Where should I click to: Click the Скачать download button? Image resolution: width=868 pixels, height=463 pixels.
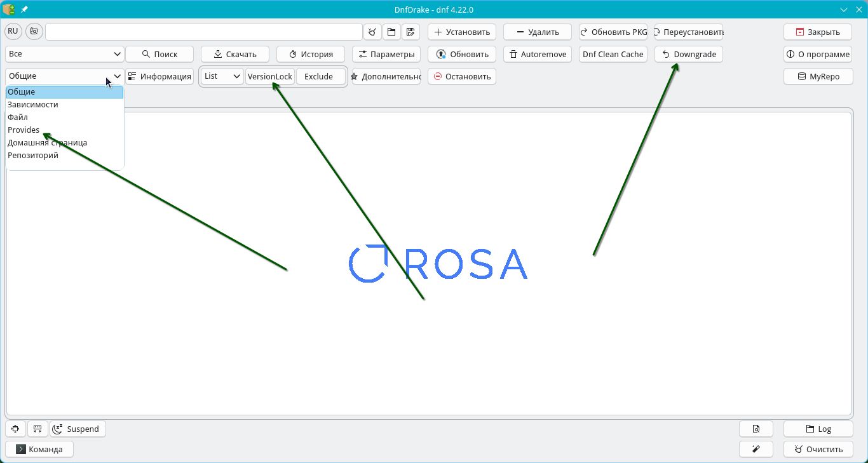point(235,54)
